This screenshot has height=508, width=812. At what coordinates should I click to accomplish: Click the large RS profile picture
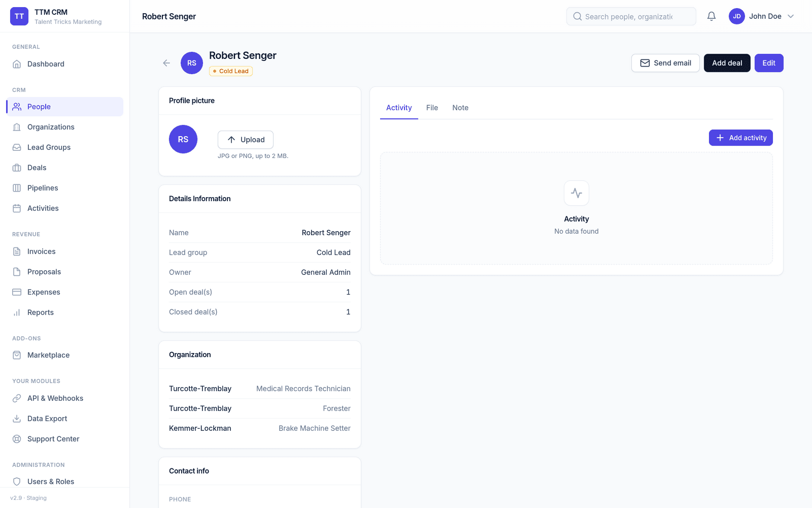click(x=183, y=139)
